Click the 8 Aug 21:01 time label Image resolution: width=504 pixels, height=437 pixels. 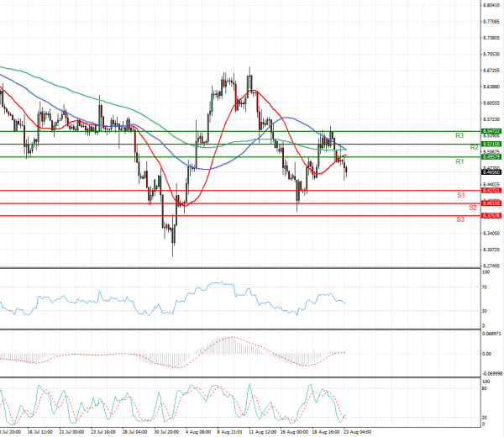pos(229,432)
